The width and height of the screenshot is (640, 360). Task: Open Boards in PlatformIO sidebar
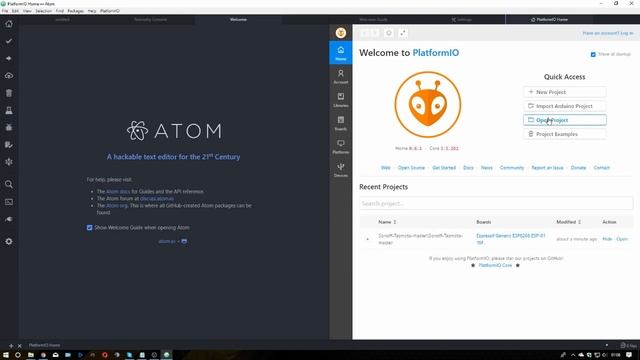340,123
